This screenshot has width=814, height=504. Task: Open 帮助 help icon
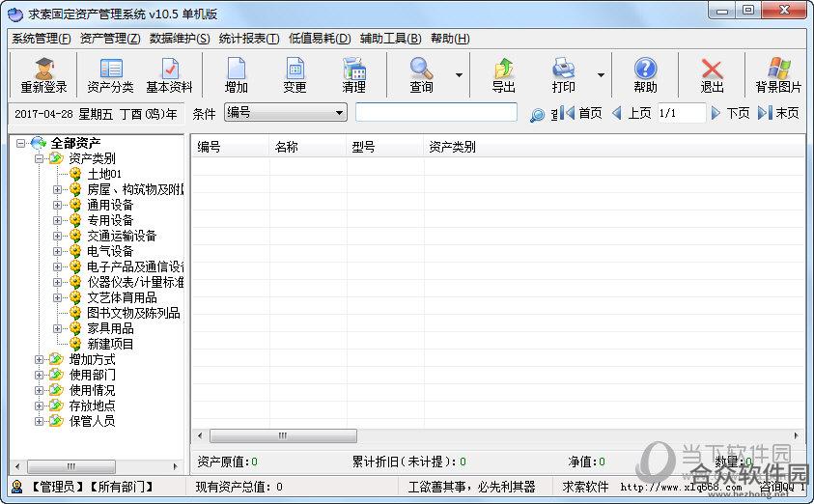tap(645, 68)
